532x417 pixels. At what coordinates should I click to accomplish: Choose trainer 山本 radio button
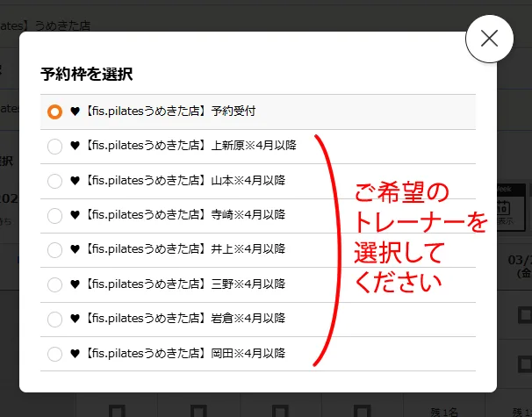[x=54, y=181]
